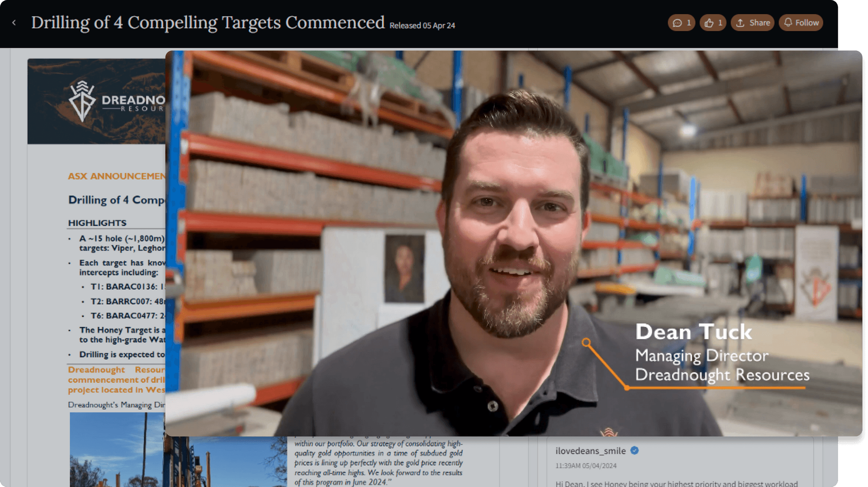The width and height of the screenshot is (868, 487).
Task: Click the 'Dean Tuck' name caption in video
Action: tap(694, 332)
